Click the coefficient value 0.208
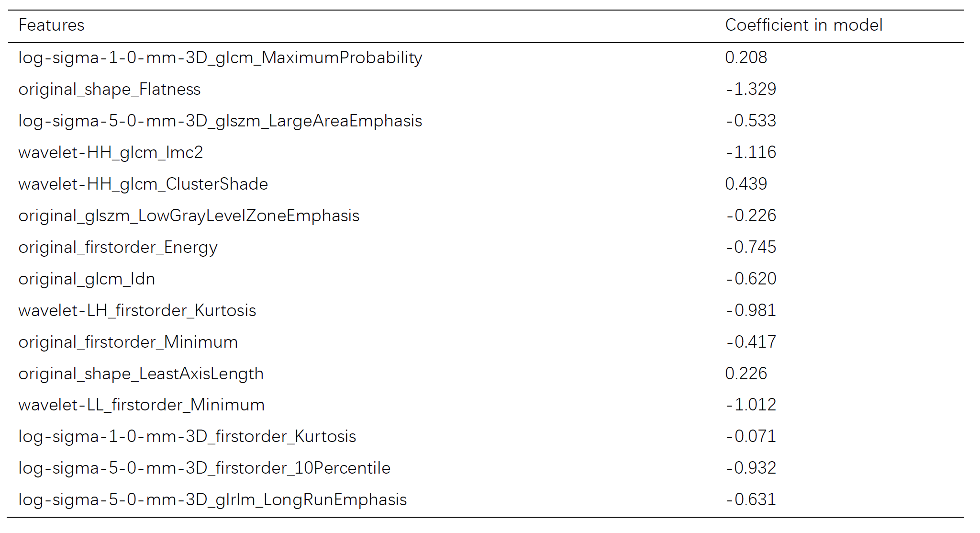Image resolution: width=980 pixels, height=533 pixels. click(746, 57)
